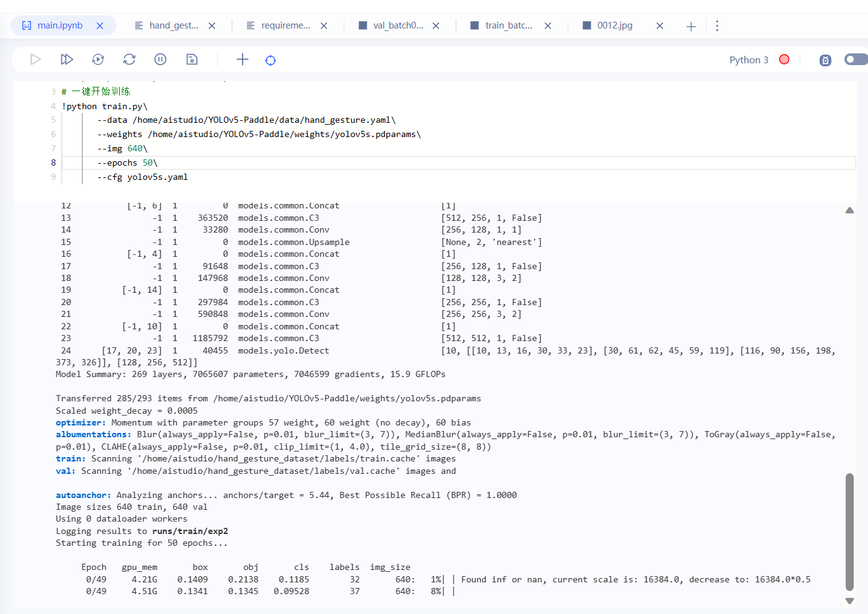Click the 'Model Summary: 269 layers' output line
This screenshot has height=614, width=868.
251,375
